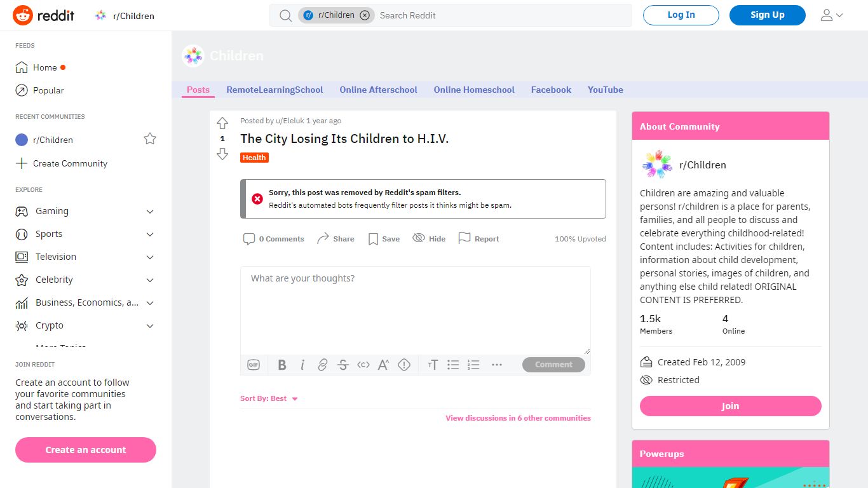Downvote the H.I.V. post
868x488 pixels.
[x=222, y=154]
